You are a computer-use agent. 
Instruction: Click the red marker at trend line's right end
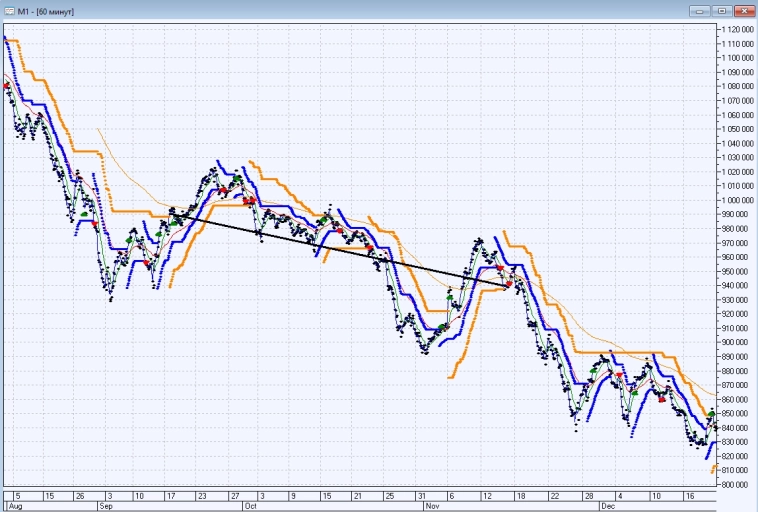tap(509, 284)
